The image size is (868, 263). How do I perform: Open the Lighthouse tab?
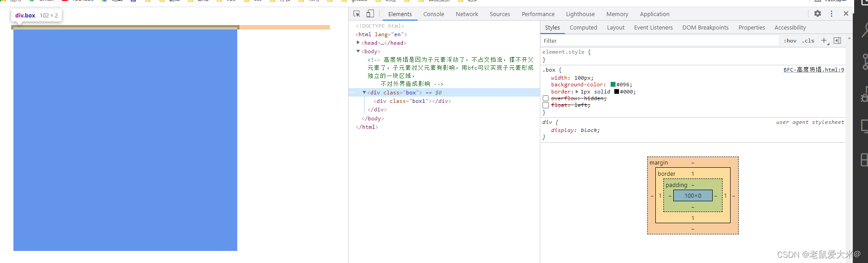(580, 14)
